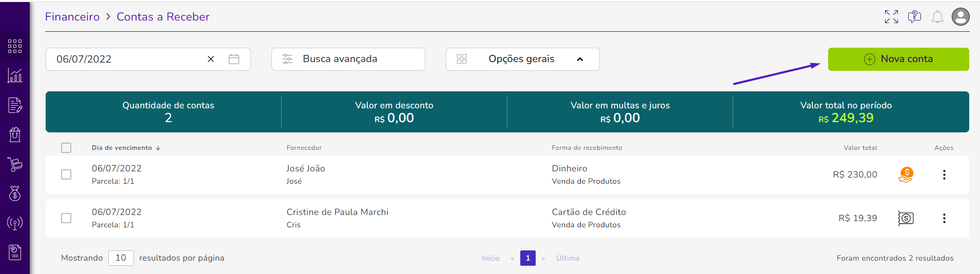Open the broadcast antenna sidebar icon
This screenshot has width=980, height=274.
(x=15, y=223)
